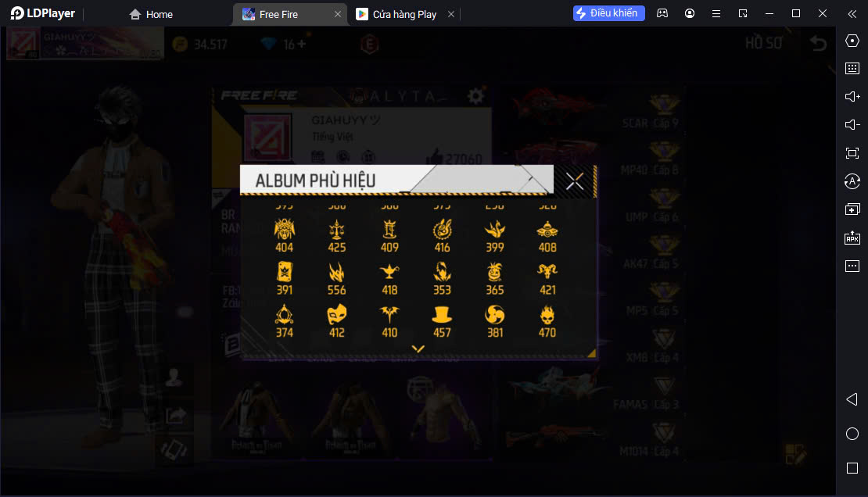
Task: Choose the genie lamp badge 418
Action: click(389, 278)
